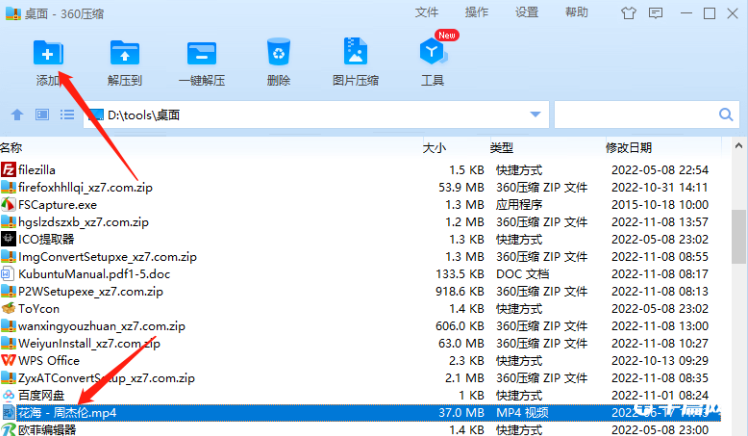Select P2WSetupexe_xz7.com.zip file name
This screenshot has width=748, height=436.
(91, 291)
